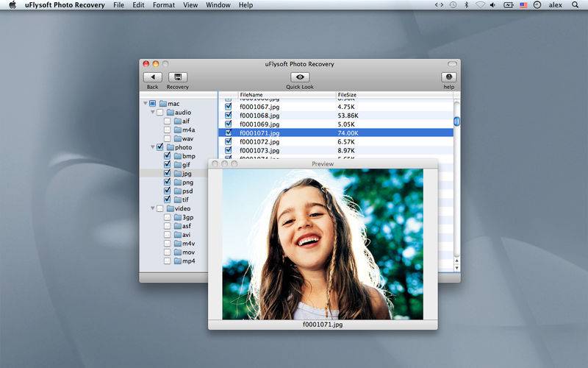Select the mp4 folder icon

(x=178, y=261)
